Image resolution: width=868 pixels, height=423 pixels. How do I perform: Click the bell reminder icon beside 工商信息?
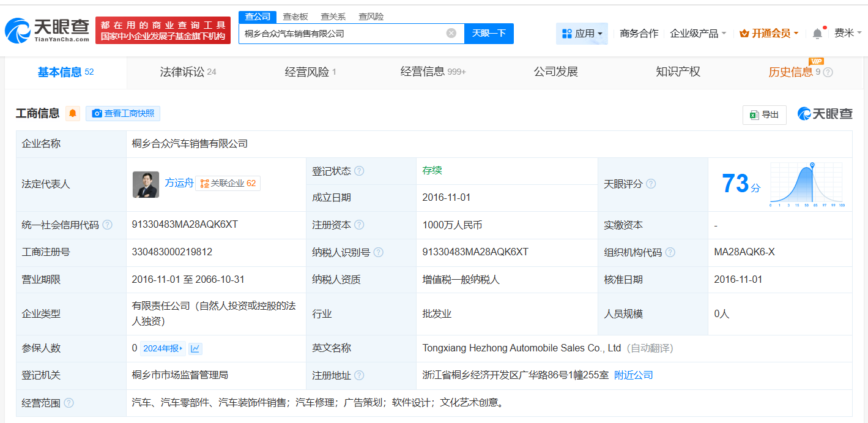(73, 114)
